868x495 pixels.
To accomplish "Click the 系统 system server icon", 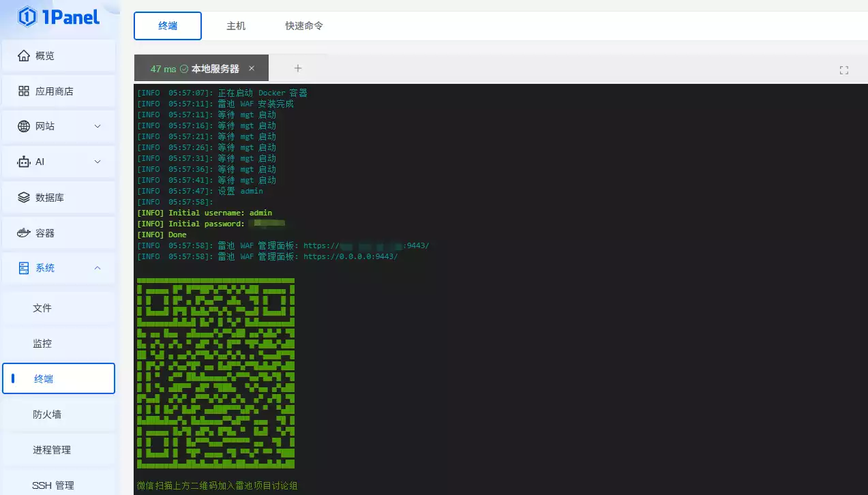I will [24, 268].
